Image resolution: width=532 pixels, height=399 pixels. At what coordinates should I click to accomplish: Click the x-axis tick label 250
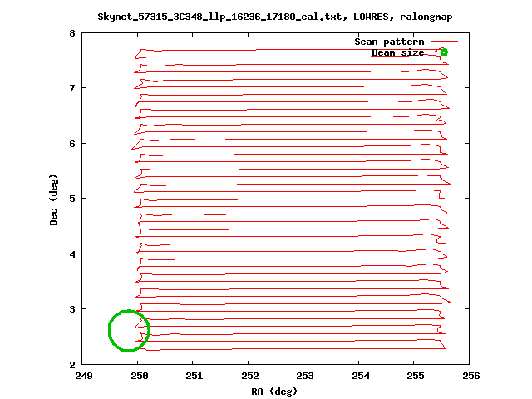[139, 376]
